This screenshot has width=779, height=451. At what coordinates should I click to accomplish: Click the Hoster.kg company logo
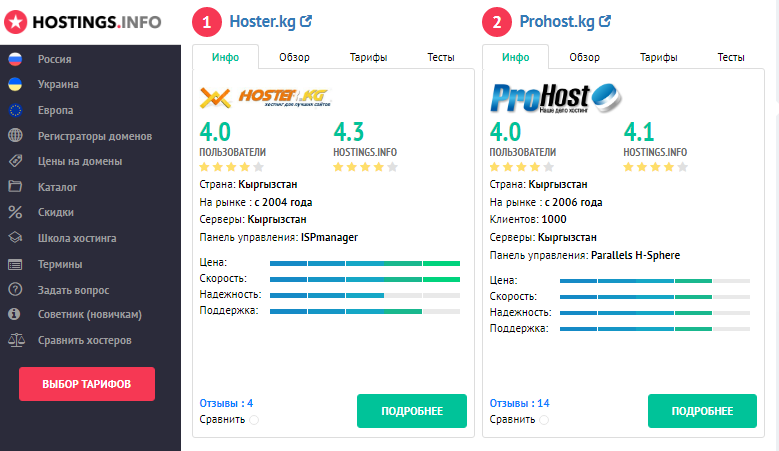pyautogui.click(x=265, y=98)
